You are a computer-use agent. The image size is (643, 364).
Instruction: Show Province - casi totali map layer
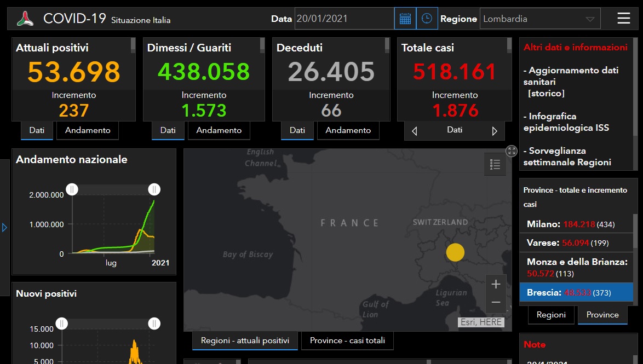[347, 340]
